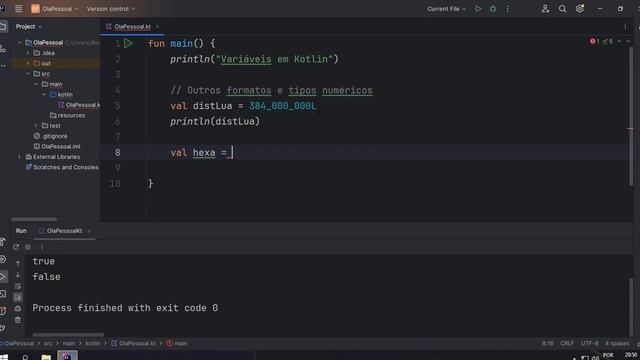This screenshot has height=360, width=640.
Task: Start debugging with the green bug icon
Action: click(x=493, y=9)
